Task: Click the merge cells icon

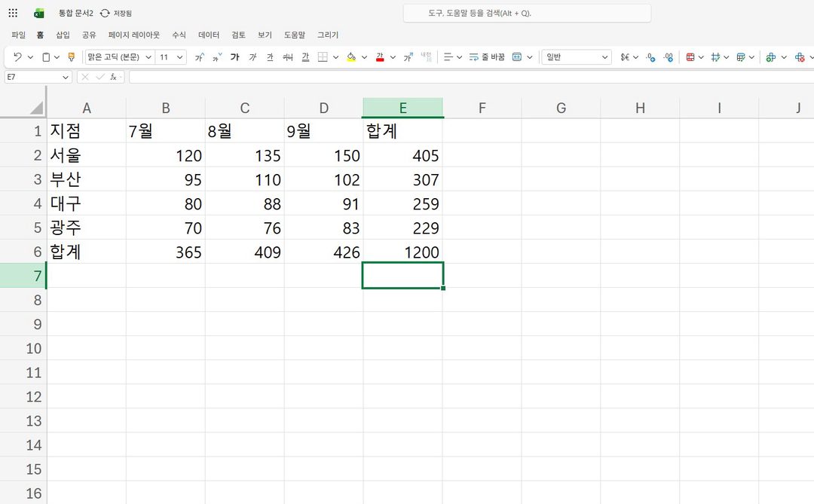Action: click(517, 57)
